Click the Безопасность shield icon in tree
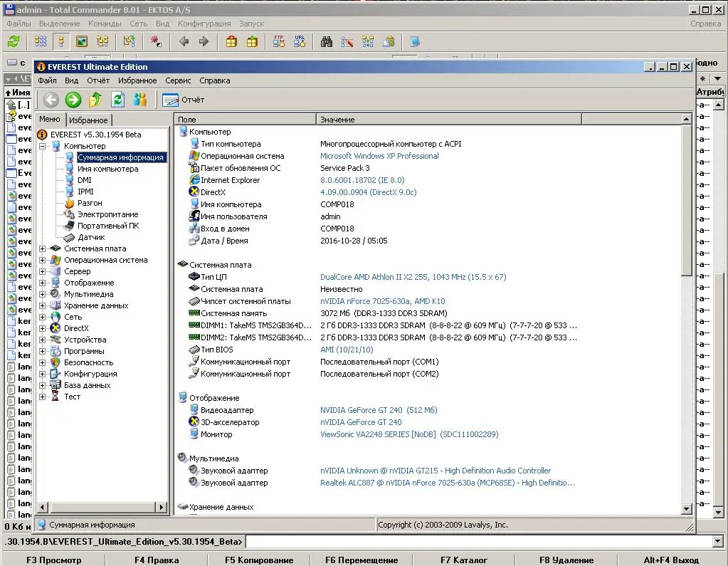The width and height of the screenshot is (728, 566). 56,362
